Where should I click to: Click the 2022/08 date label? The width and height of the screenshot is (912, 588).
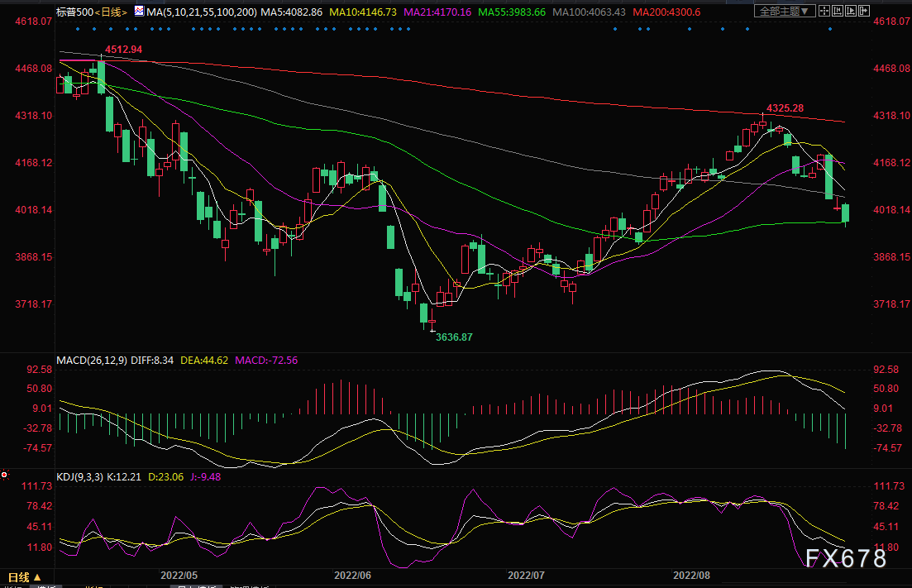(691, 576)
